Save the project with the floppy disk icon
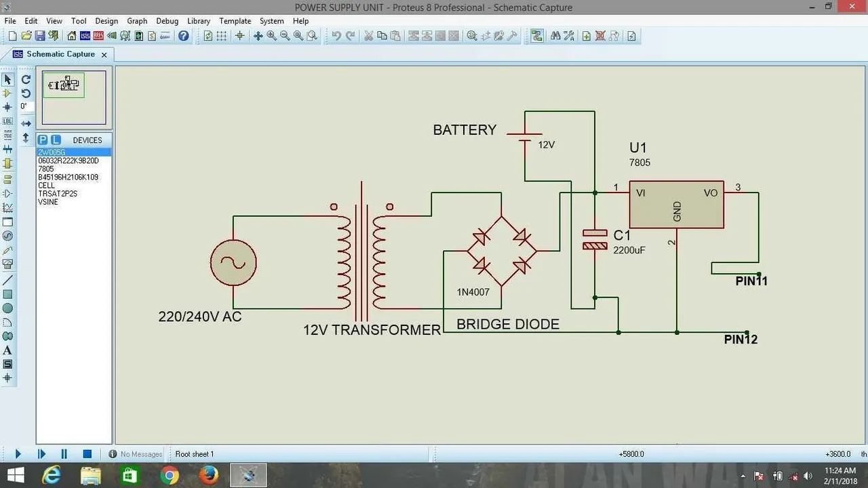868x488 pixels. [40, 36]
